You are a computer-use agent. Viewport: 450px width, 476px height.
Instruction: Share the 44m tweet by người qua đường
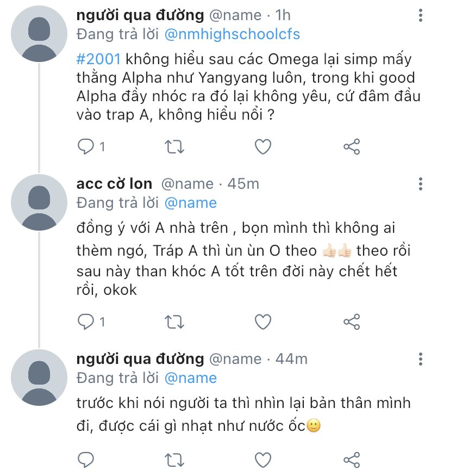[x=352, y=460]
